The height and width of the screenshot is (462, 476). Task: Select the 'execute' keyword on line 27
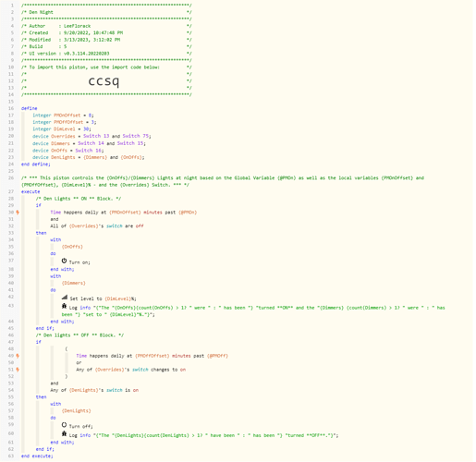(31, 191)
